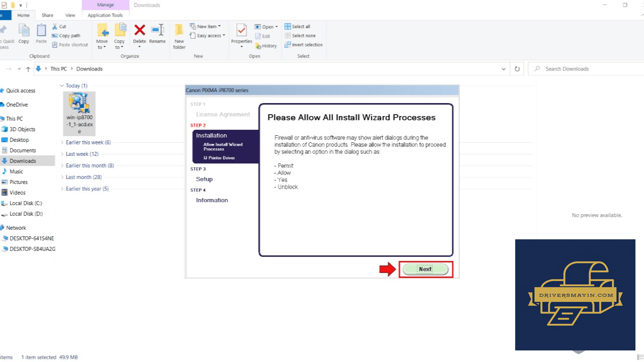Create a New folder from the ribbon
Viewport: 644px width, 362px height.
coord(179,37)
